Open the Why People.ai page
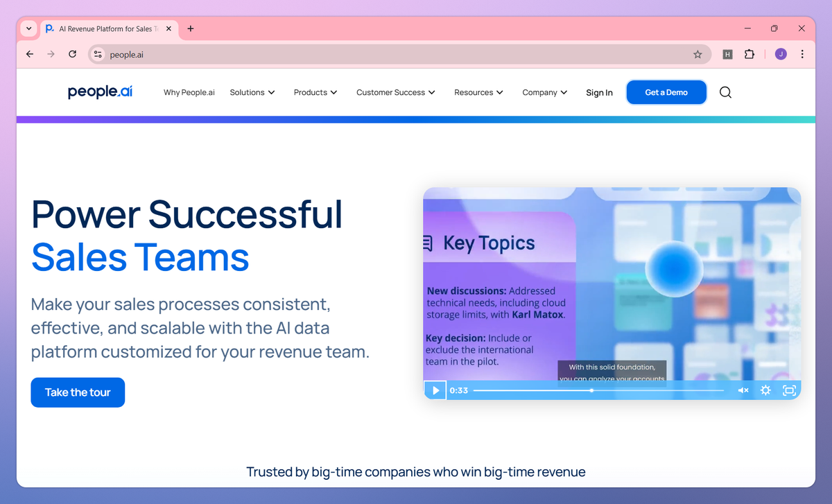 (189, 92)
